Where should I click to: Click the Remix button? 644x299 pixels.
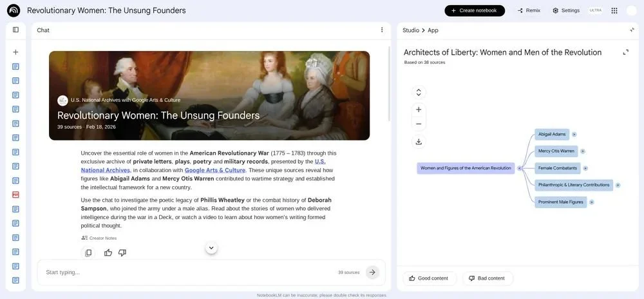tap(529, 11)
